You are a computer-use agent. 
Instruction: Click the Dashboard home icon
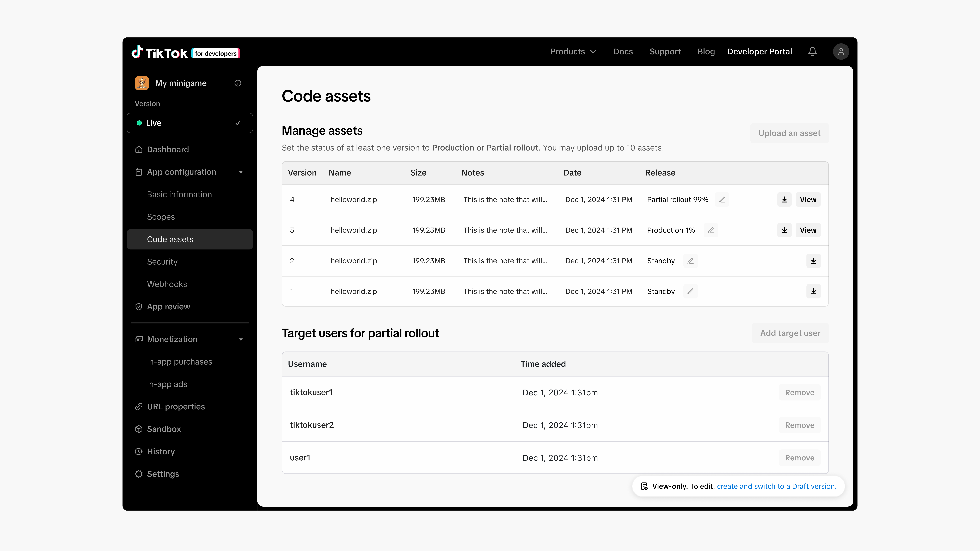click(x=139, y=149)
